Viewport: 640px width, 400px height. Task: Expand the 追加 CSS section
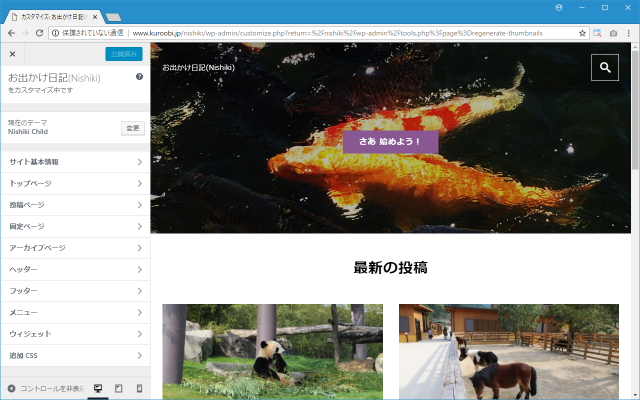[75, 355]
